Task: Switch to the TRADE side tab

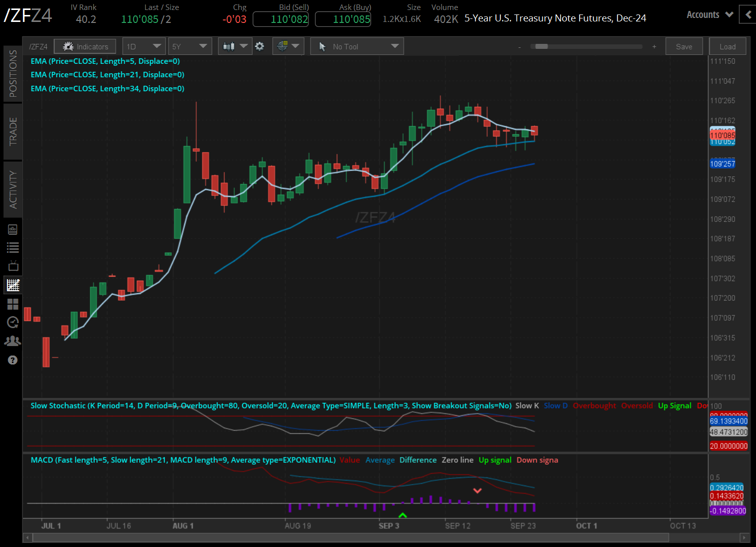Action: point(13,131)
